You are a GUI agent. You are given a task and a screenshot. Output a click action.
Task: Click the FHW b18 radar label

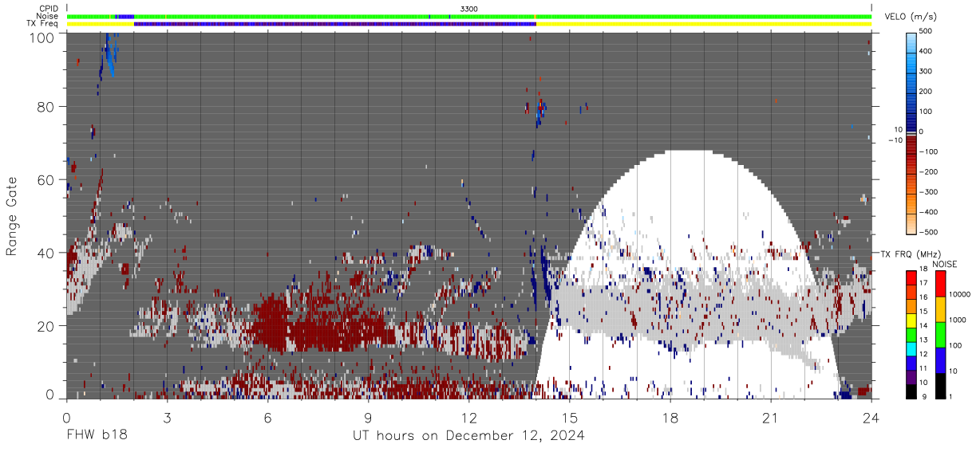[97, 435]
